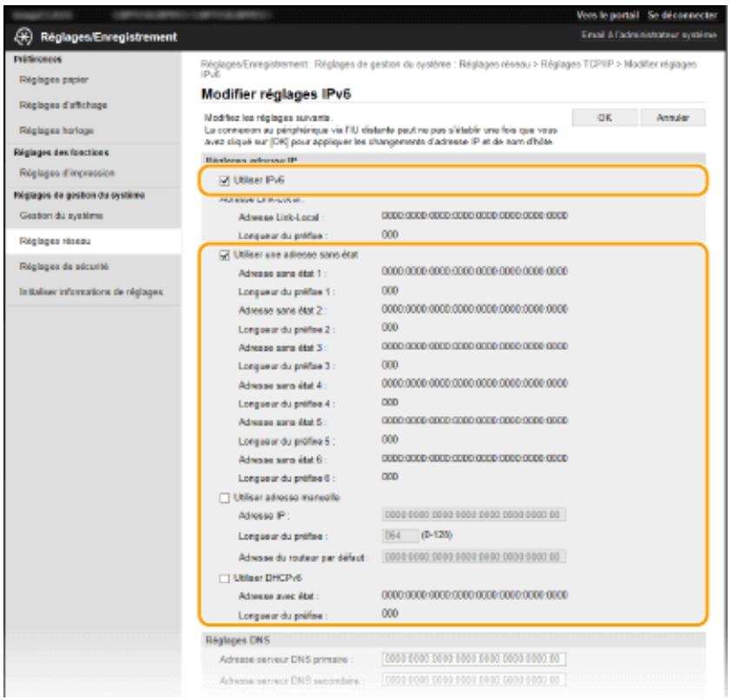The image size is (732, 700).
Task: Click the Réglages/Enregistrement gear icon
Action: 23,36
